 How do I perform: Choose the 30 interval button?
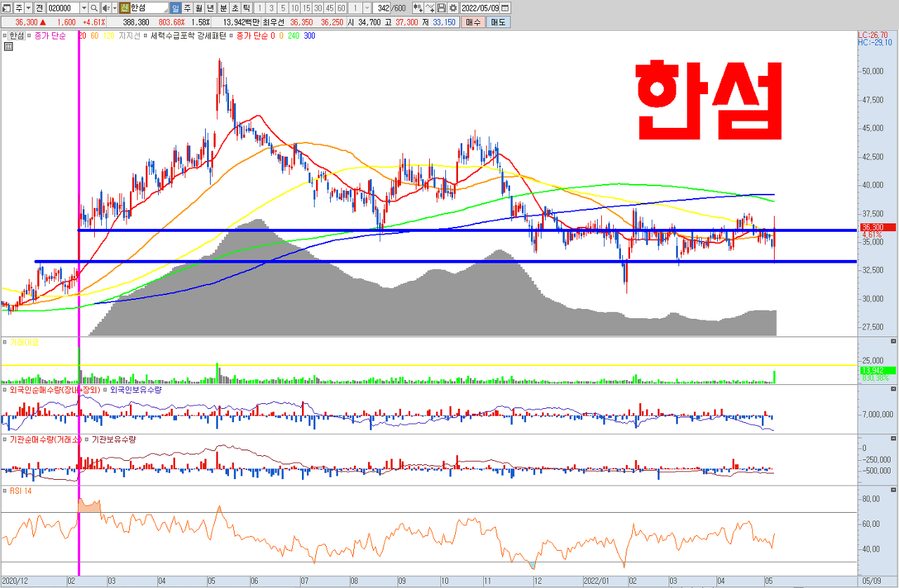[317, 8]
